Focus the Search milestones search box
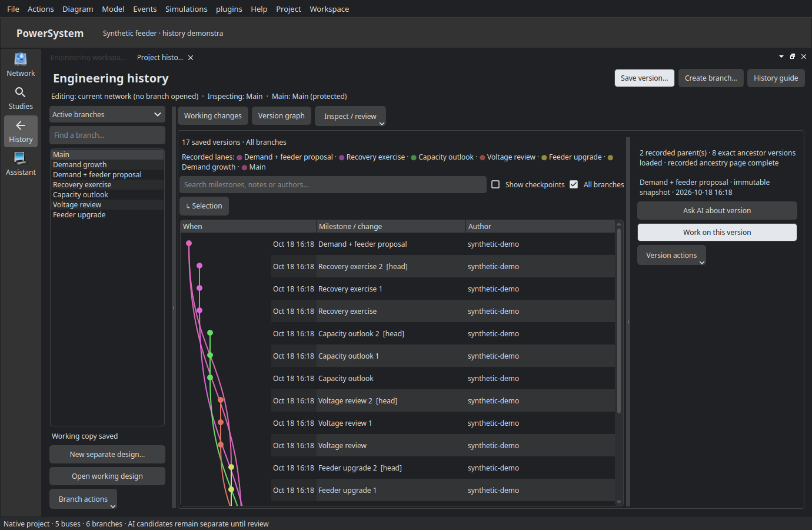Screen dimensions: 812x530 click(x=333, y=185)
